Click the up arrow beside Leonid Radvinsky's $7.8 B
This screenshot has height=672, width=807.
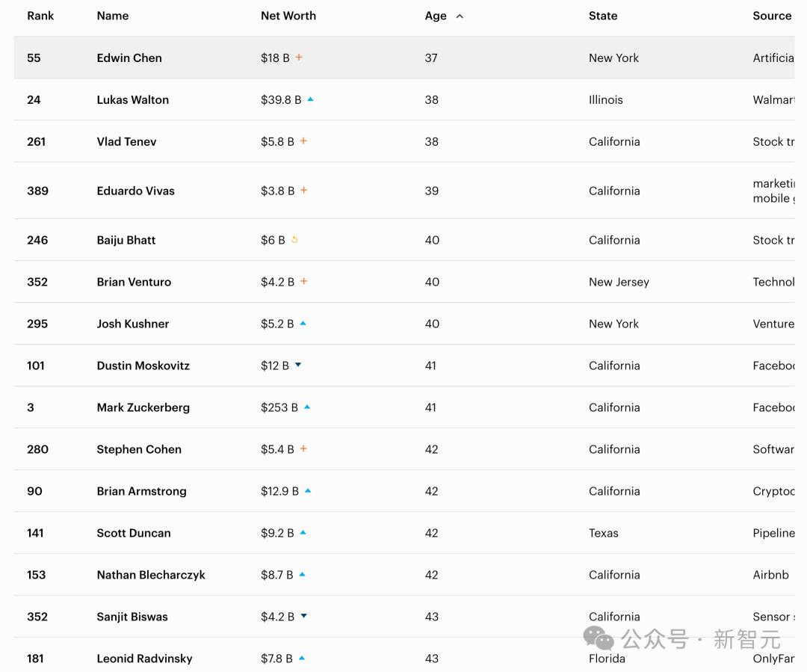pos(302,658)
